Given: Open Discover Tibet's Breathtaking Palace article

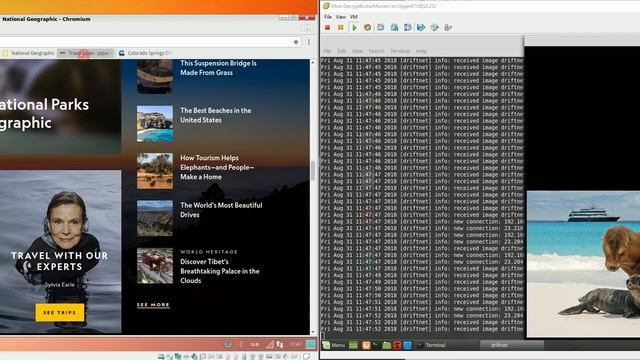Looking at the screenshot, I should click(220, 271).
